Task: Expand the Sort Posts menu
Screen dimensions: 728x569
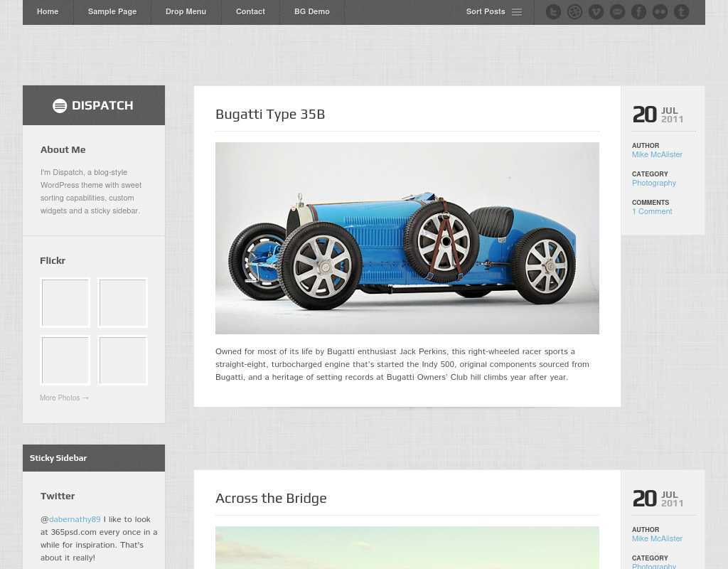Action: pos(493,12)
